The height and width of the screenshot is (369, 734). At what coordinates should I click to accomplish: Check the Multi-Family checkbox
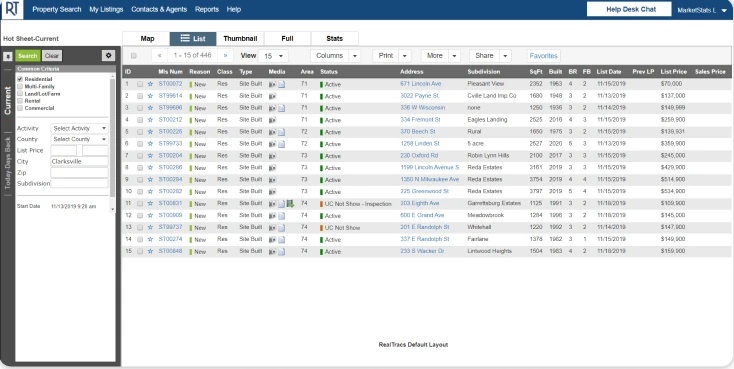[20, 87]
